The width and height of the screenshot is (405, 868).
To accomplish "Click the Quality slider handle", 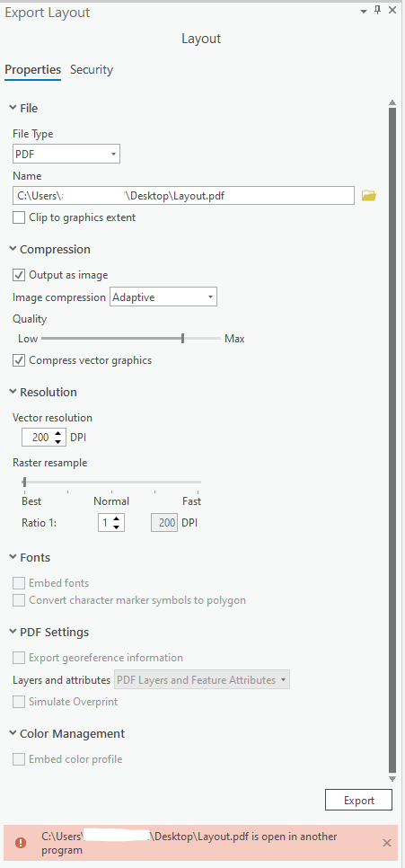I will (182, 339).
